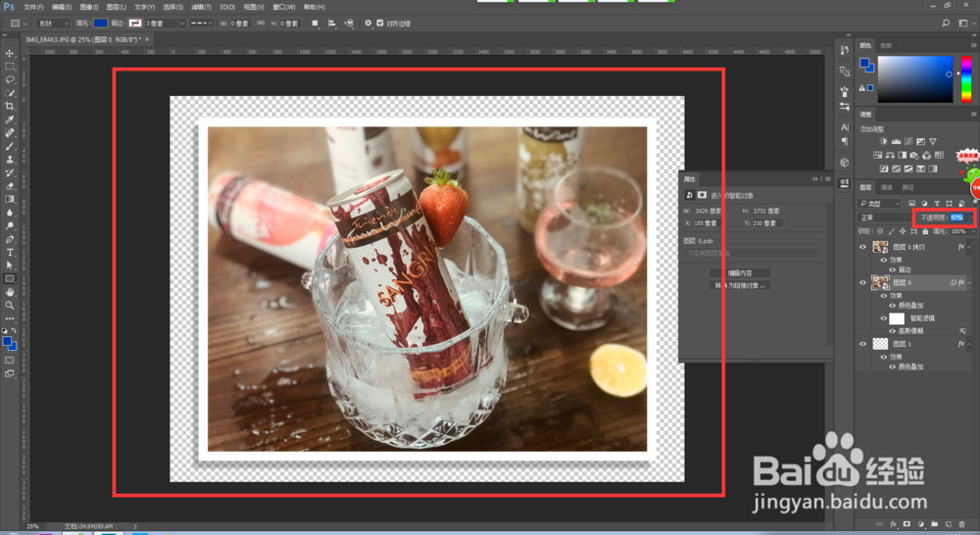This screenshot has width=980, height=535.
Task: Toggle 描边 effect visibility
Action: (x=893, y=269)
